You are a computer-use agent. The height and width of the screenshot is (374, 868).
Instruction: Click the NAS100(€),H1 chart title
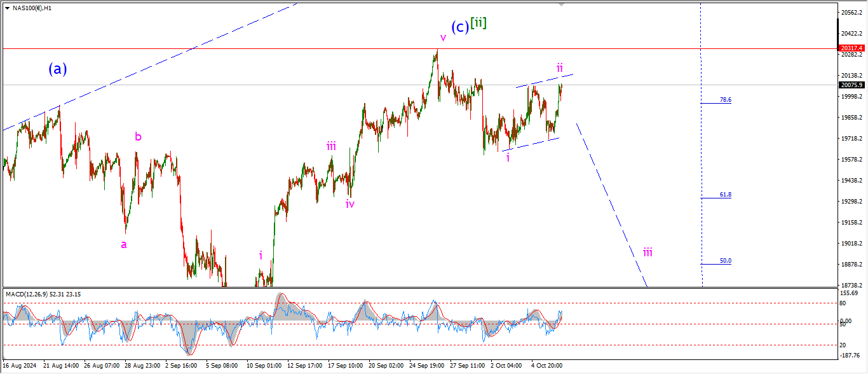coord(32,8)
